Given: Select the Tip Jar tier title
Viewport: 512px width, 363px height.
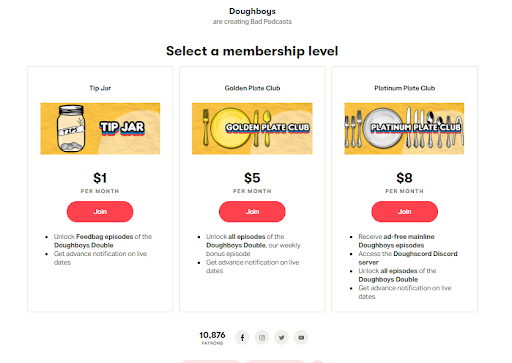Looking at the screenshot, I should pos(100,88).
